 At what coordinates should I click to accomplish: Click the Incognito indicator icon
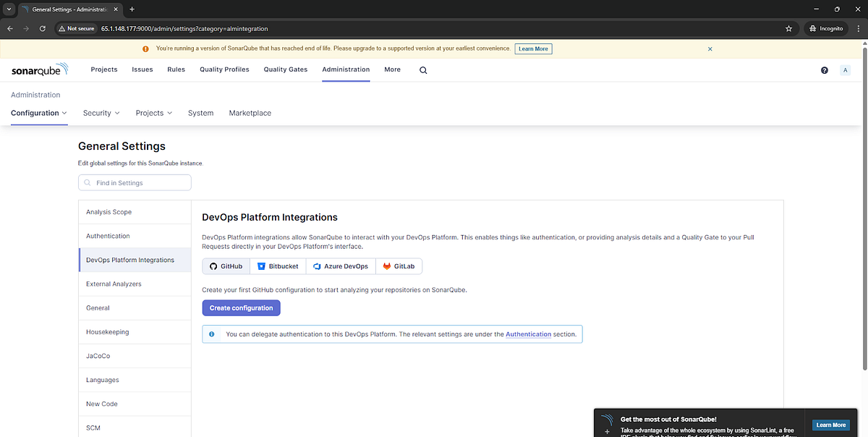point(812,28)
